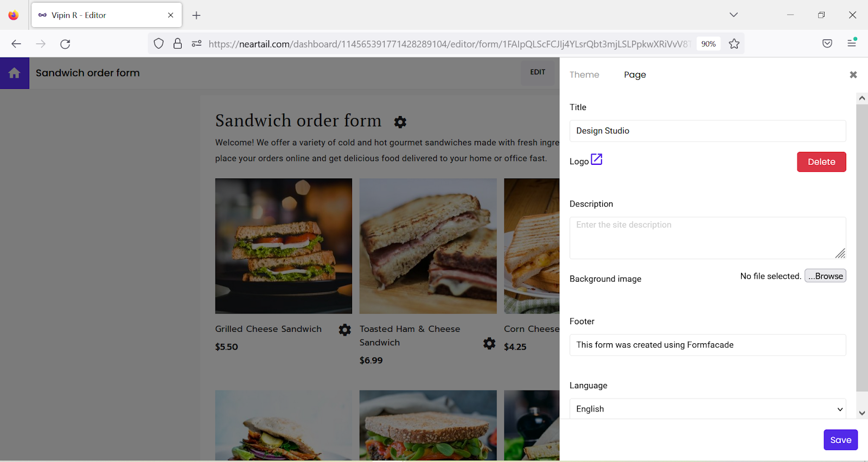
Task: Open the home dashboard icon
Action: 14,73
